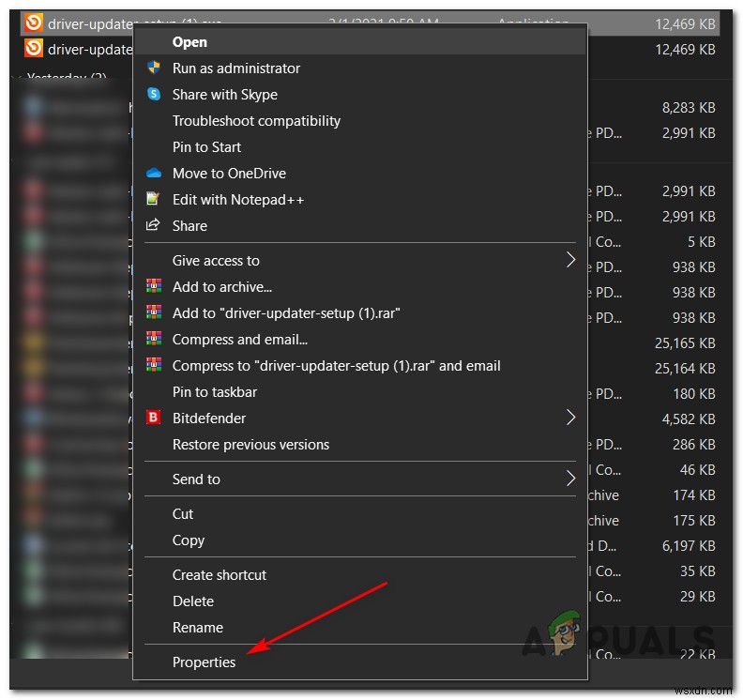Click the 8,283 KB size cell
This screenshot has width=743, height=700.
689,108
